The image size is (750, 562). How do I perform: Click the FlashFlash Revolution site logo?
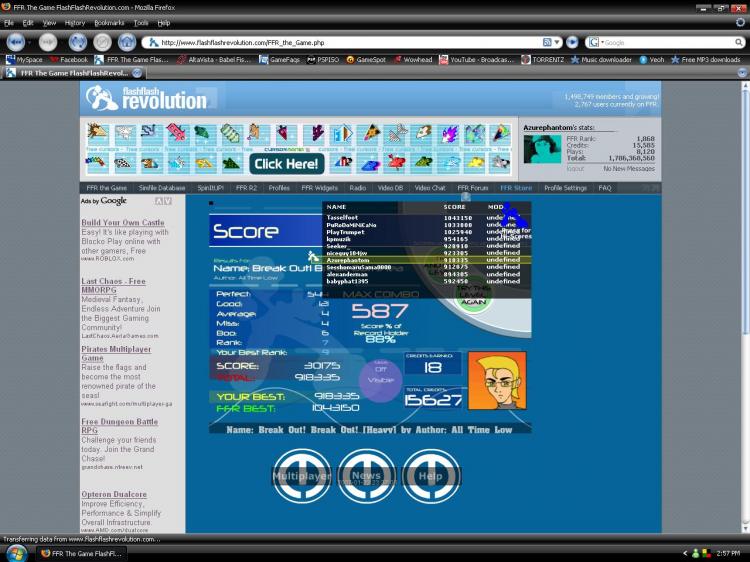click(x=146, y=98)
